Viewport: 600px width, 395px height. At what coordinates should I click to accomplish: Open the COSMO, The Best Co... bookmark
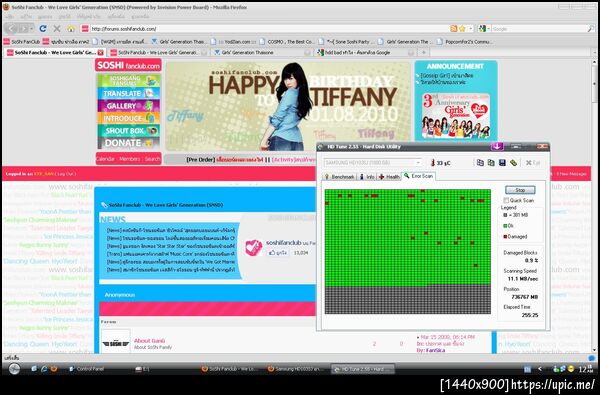point(287,41)
